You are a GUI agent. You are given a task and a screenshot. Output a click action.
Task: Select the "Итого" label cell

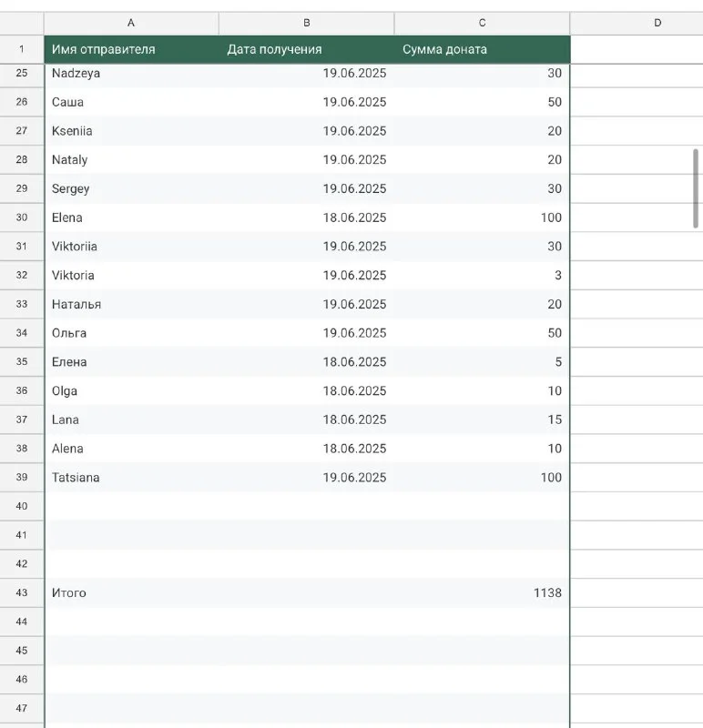tap(131, 592)
